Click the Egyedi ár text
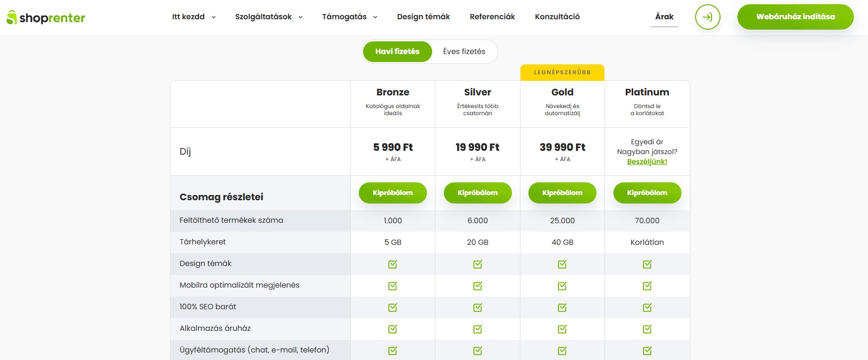The height and width of the screenshot is (360, 868). [647, 142]
